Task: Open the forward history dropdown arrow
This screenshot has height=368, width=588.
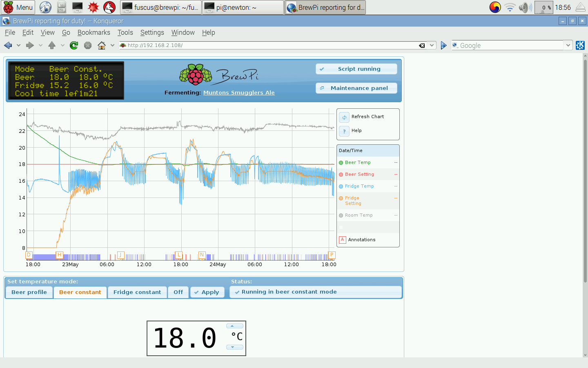Action: pyautogui.click(x=40, y=45)
